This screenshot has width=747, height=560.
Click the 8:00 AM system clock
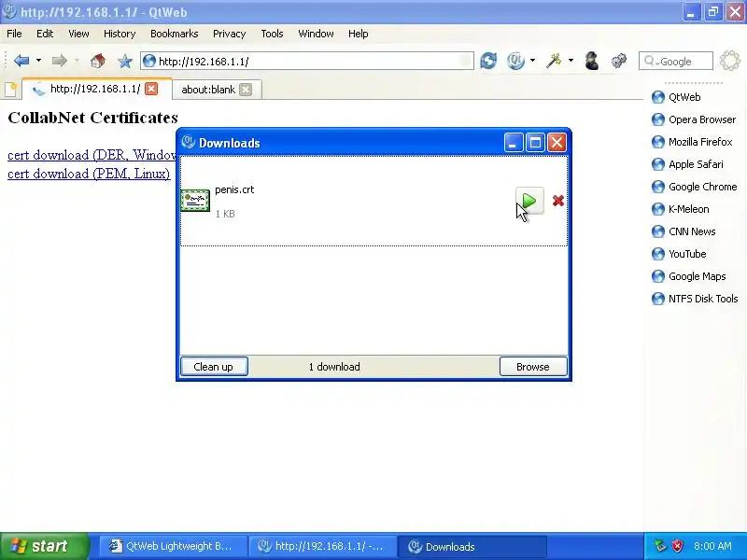pyautogui.click(x=712, y=546)
